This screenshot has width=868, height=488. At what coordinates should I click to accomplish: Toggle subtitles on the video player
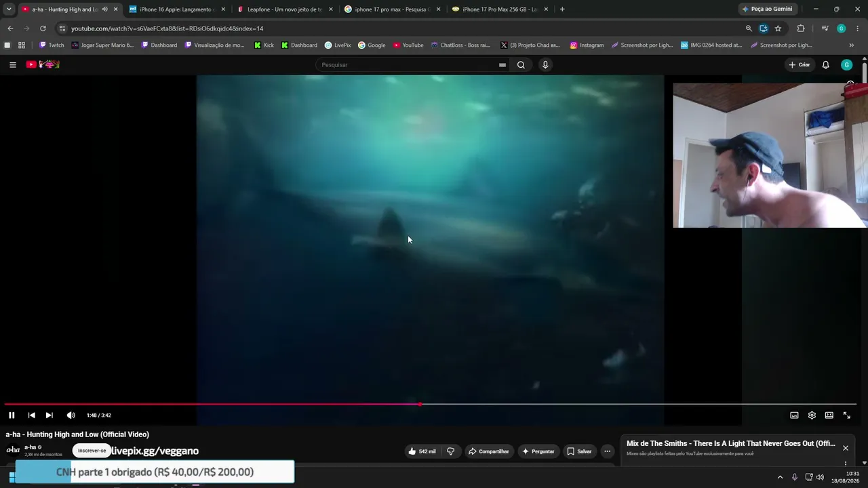(794, 415)
